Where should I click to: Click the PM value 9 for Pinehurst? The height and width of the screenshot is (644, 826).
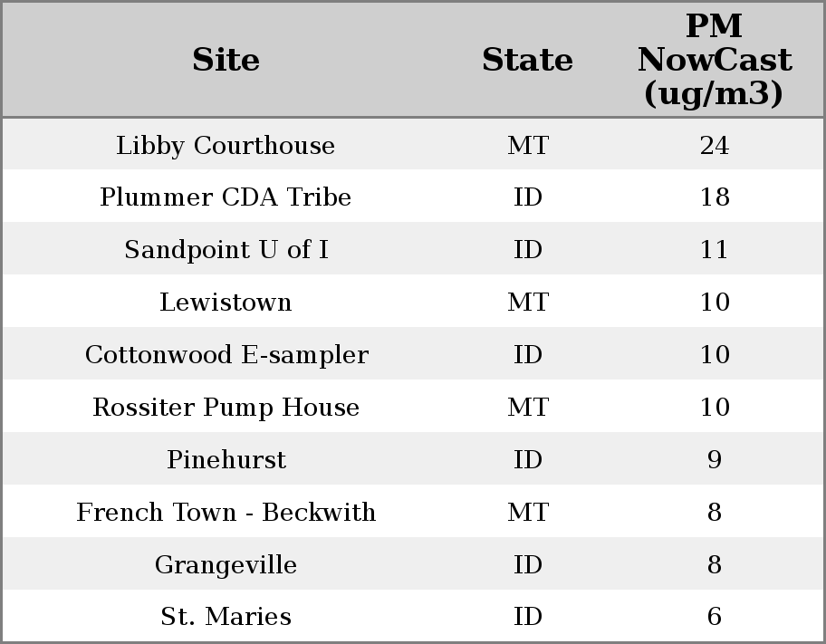coord(714,460)
